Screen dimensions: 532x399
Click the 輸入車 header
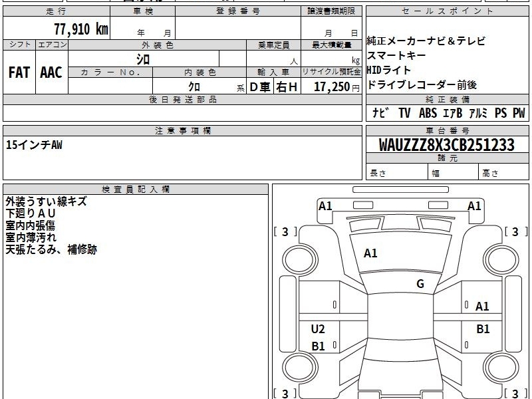click(273, 72)
